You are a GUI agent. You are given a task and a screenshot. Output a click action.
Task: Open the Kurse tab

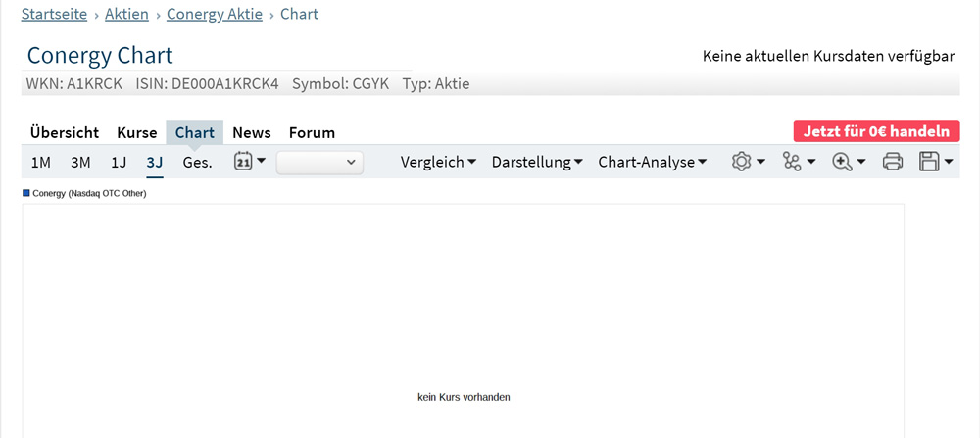click(137, 132)
